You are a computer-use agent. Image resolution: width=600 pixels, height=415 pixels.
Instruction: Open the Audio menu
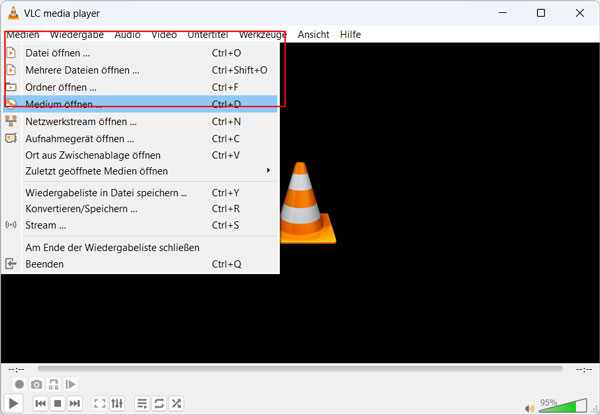[x=127, y=34]
